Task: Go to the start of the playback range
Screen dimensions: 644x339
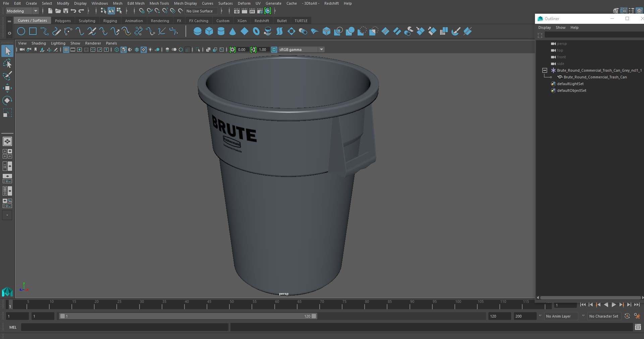Action: click(583, 305)
